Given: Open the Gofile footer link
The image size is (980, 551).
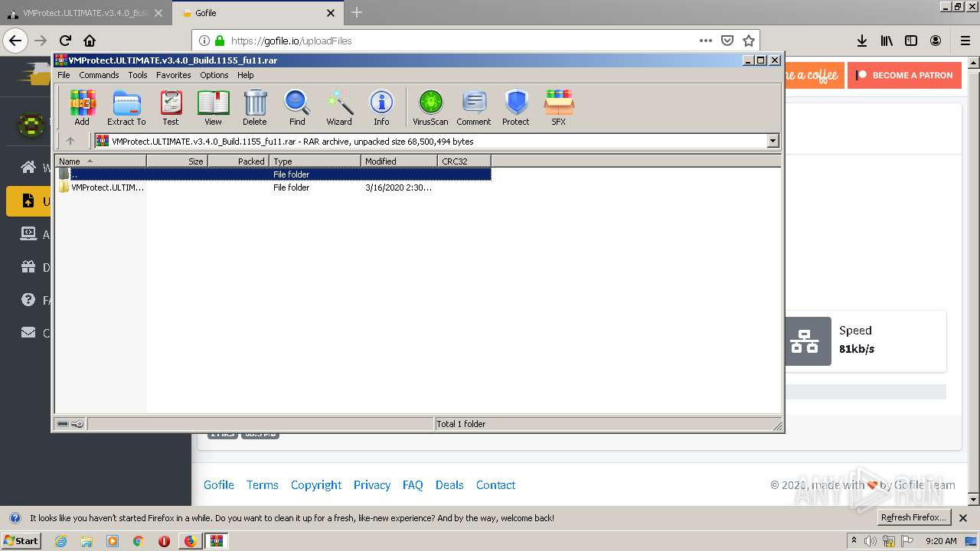Looking at the screenshot, I should point(219,485).
